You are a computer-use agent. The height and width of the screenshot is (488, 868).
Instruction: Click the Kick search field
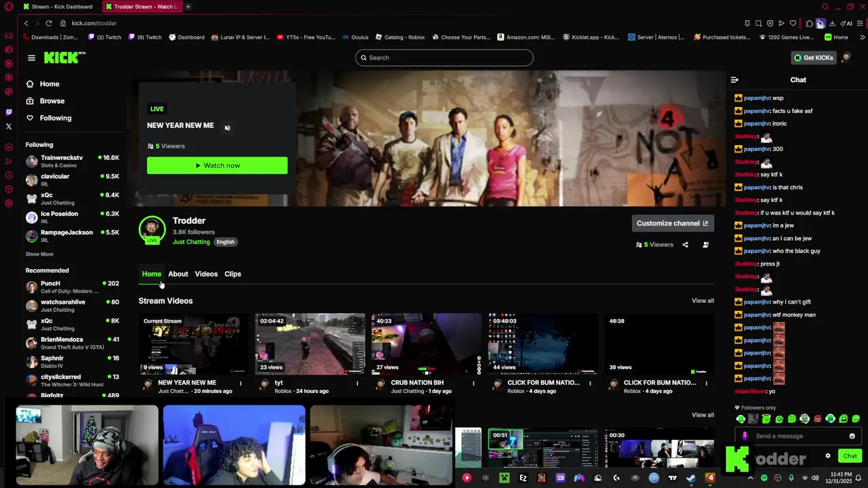click(444, 58)
